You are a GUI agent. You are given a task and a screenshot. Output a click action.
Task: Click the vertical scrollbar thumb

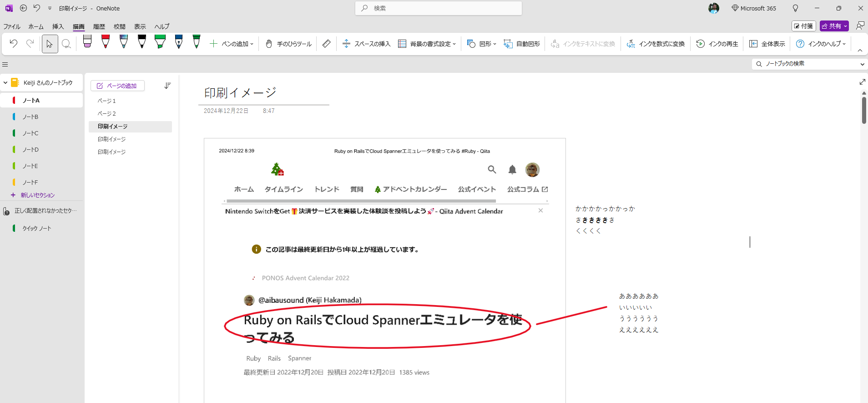click(x=864, y=110)
